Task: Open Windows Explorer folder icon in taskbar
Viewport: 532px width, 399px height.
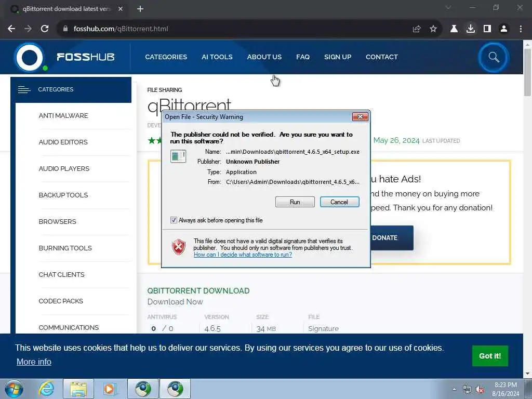Action: pyautogui.click(x=78, y=389)
